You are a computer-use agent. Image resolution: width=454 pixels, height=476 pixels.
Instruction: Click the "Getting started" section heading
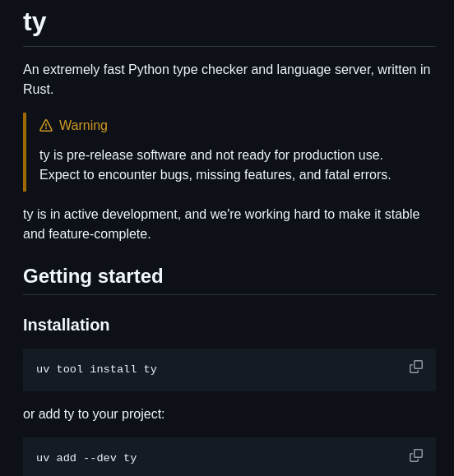coord(93,276)
